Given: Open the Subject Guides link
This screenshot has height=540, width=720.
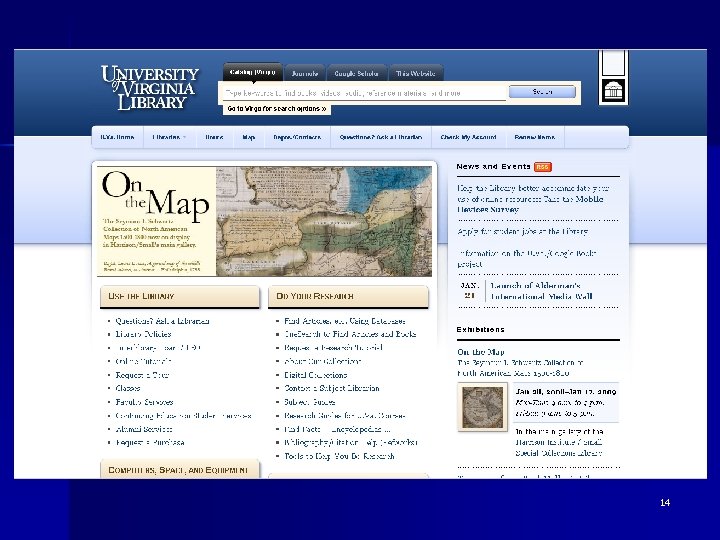Looking at the screenshot, I should point(309,402).
